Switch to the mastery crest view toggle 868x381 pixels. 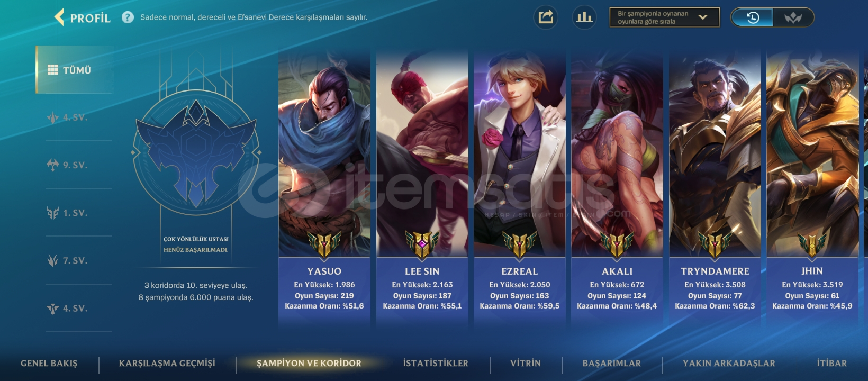(793, 17)
